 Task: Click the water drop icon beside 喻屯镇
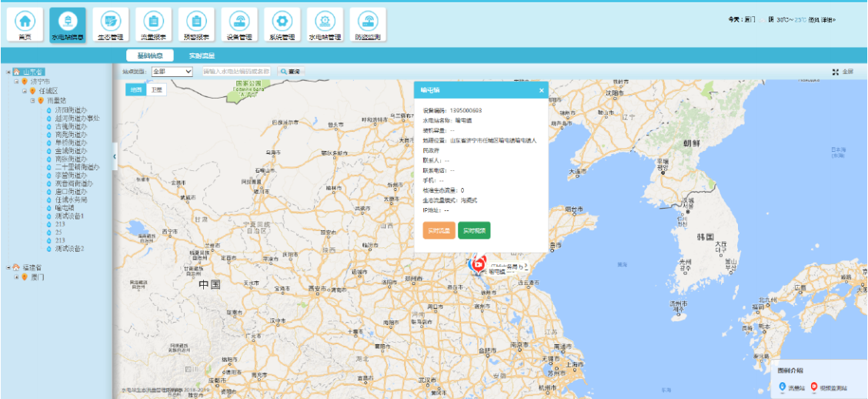click(48, 208)
